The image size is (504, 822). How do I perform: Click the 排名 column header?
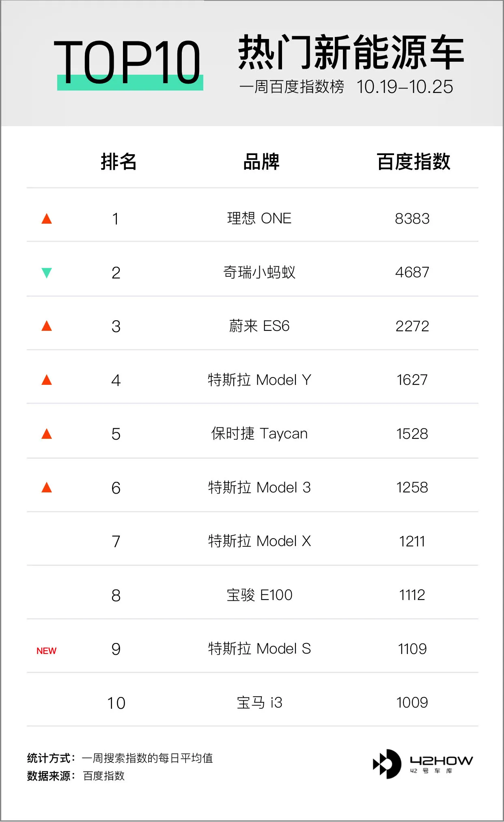pos(118,162)
